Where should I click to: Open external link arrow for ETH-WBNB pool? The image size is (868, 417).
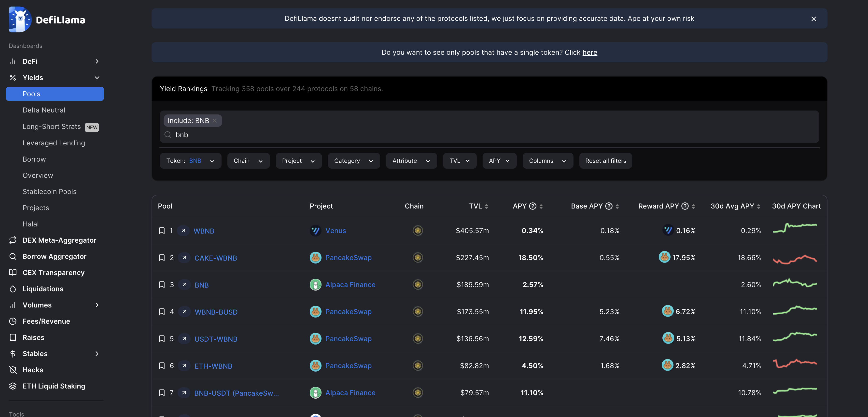pyautogui.click(x=184, y=366)
